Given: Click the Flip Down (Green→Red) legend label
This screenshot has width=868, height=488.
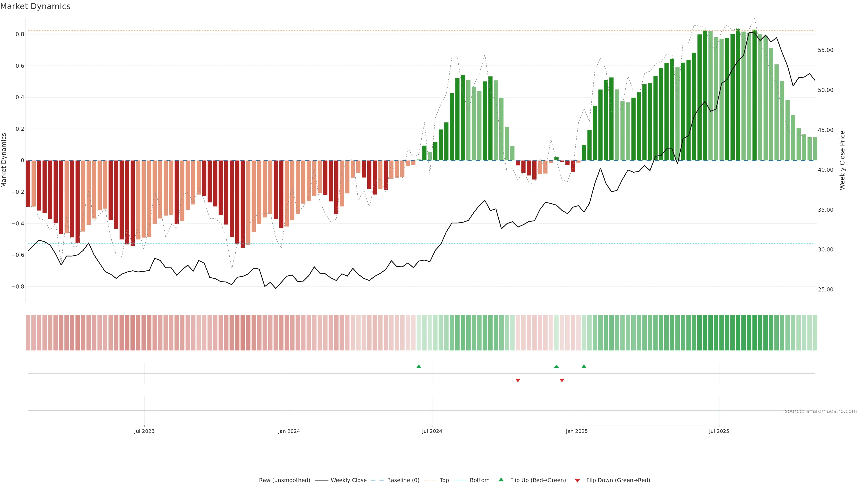Looking at the screenshot, I should click(618, 480).
